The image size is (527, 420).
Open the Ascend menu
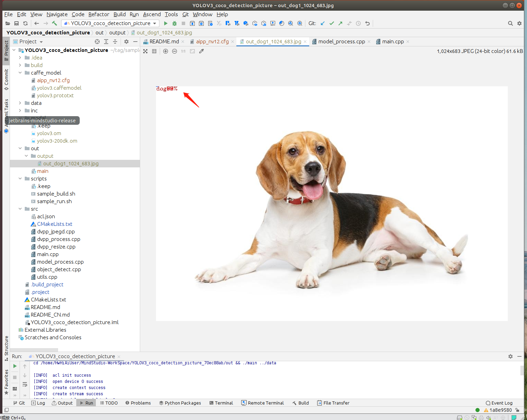(x=152, y=14)
